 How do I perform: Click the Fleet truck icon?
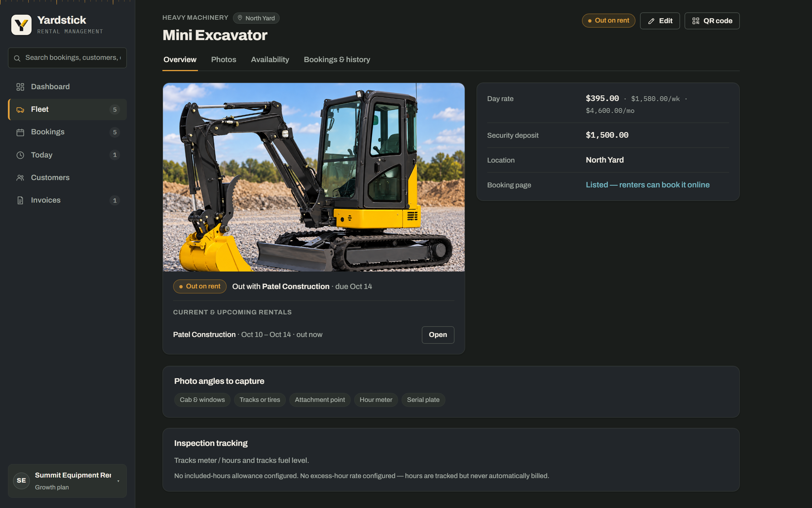click(x=20, y=110)
